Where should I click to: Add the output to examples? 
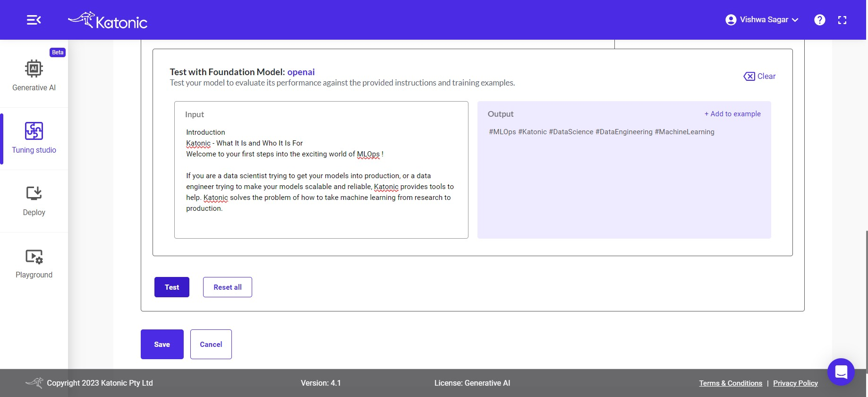pos(732,114)
